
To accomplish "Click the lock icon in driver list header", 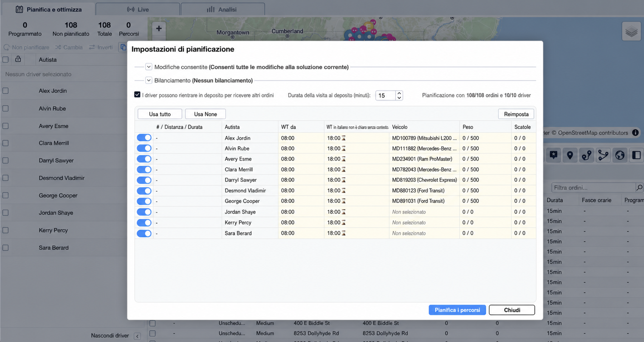I will pyautogui.click(x=18, y=59).
